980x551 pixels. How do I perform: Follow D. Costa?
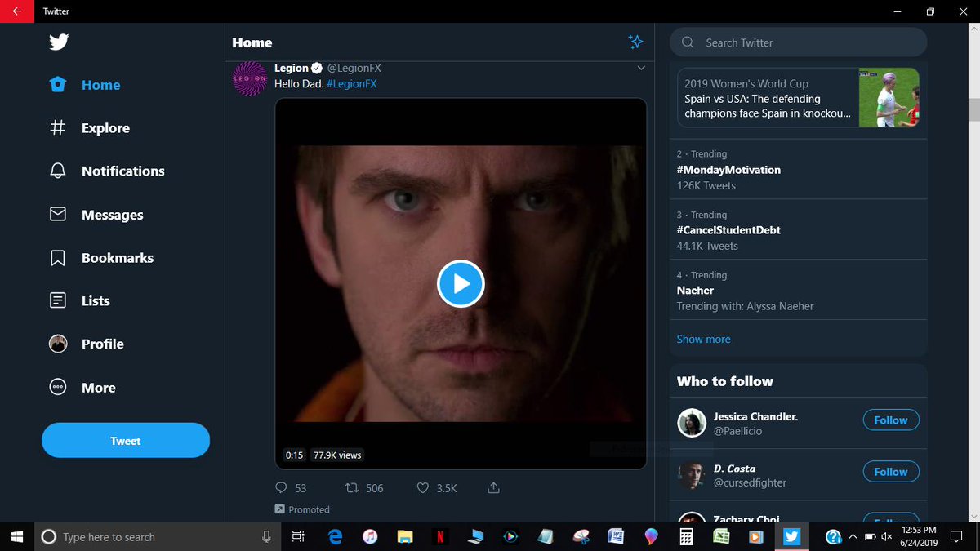coord(890,471)
